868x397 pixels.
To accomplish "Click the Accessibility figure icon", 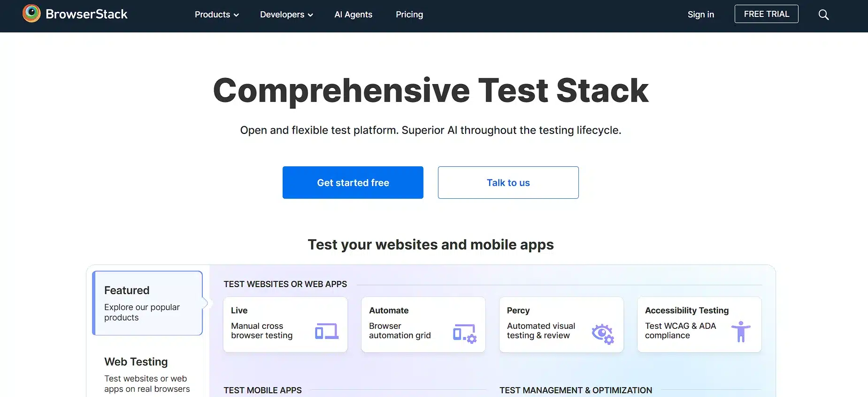I will pyautogui.click(x=741, y=331).
